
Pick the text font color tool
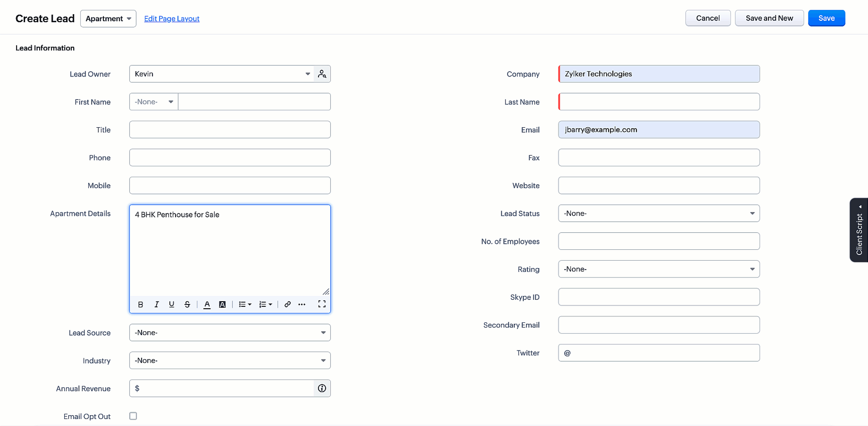(x=207, y=304)
